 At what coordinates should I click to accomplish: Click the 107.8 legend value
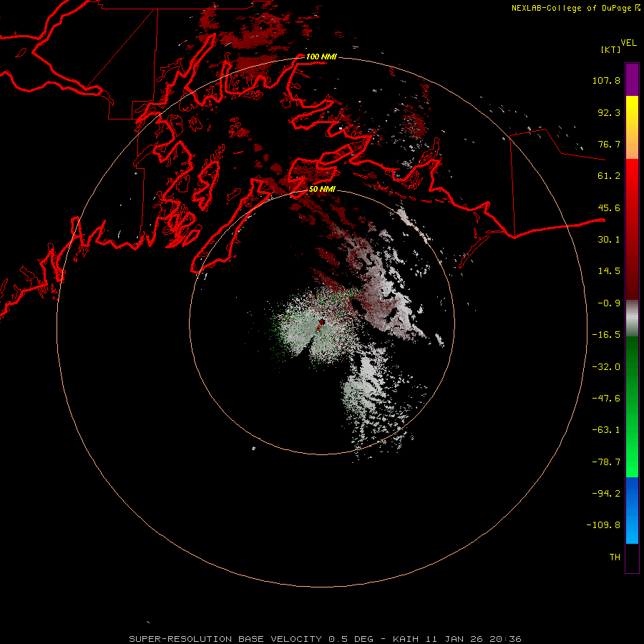606,80
